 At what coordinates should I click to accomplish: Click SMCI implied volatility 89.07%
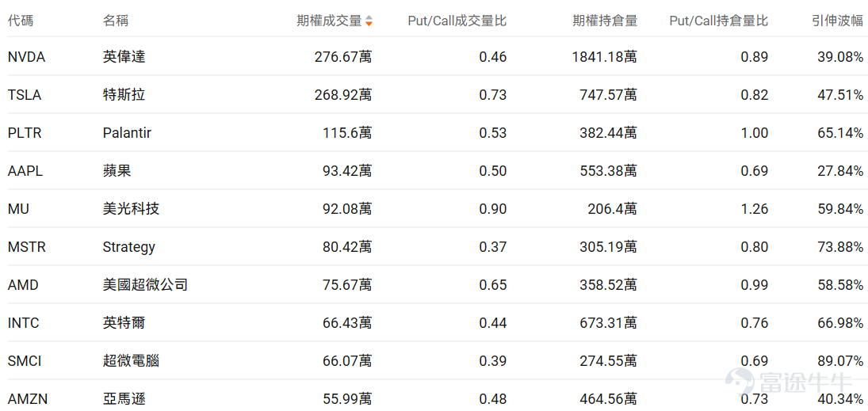pos(840,360)
